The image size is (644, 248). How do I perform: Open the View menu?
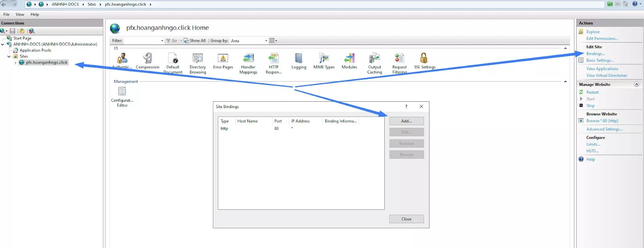click(20, 14)
